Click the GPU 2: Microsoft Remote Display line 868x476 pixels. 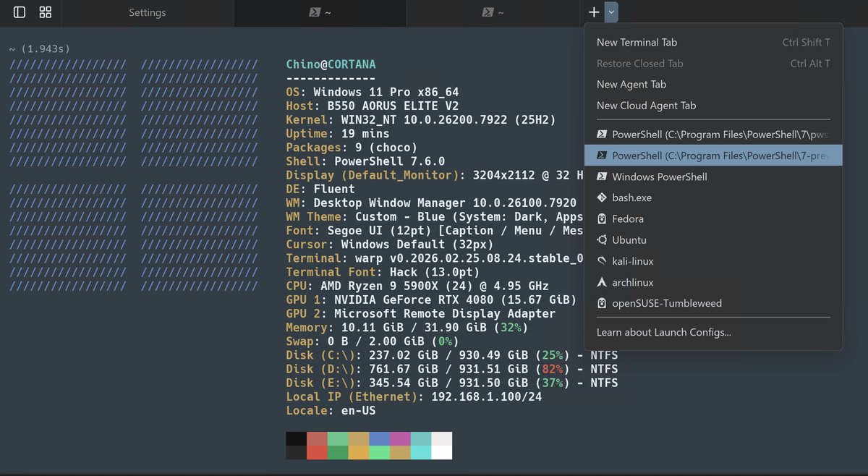point(420,313)
